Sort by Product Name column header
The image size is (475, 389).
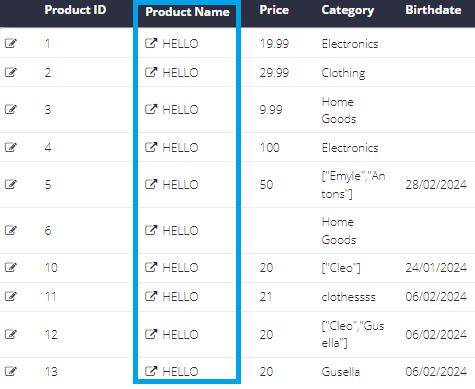(187, 12)
